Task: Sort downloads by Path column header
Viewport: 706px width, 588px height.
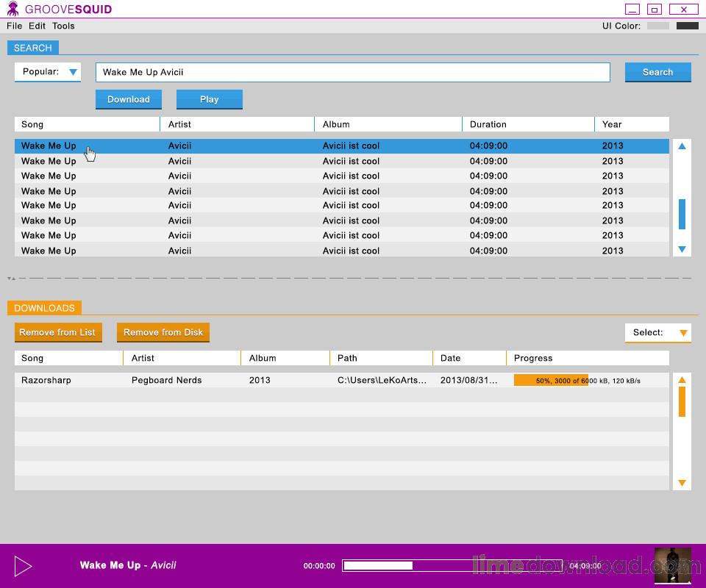Action: (x=382, y=358)
